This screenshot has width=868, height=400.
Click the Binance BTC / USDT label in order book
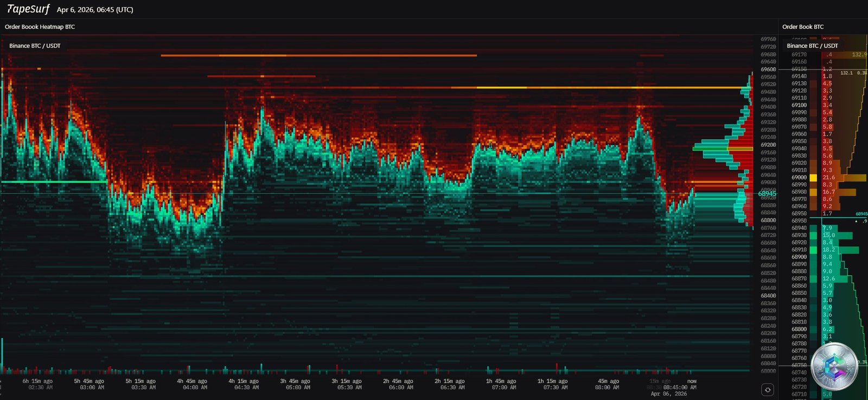pos(813,46)
